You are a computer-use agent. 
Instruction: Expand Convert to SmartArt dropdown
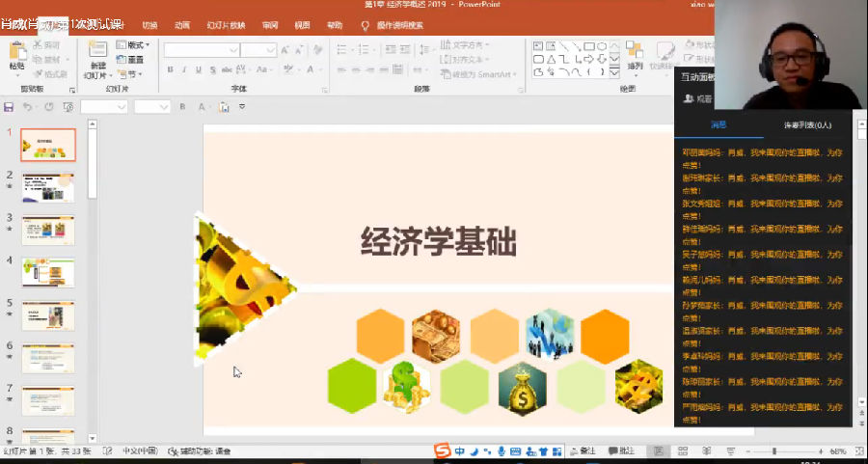(478, 74)
